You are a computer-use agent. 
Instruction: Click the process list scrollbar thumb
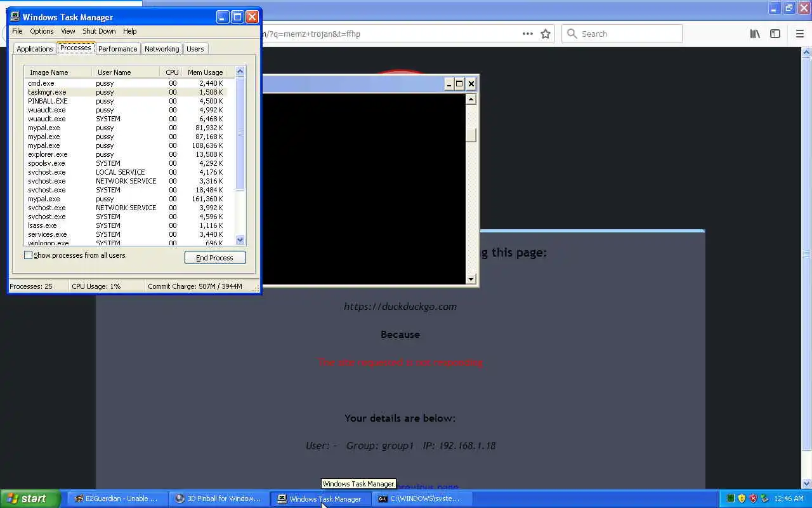coord(240,133)
